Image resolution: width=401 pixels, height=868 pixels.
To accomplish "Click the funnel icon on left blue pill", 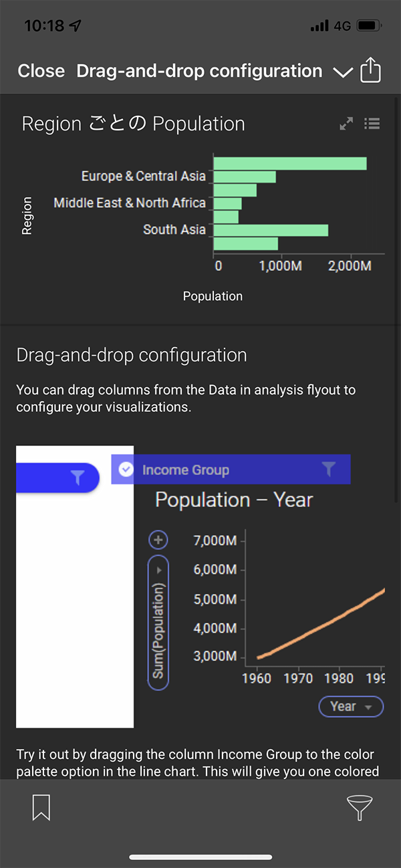I will 78,477.
